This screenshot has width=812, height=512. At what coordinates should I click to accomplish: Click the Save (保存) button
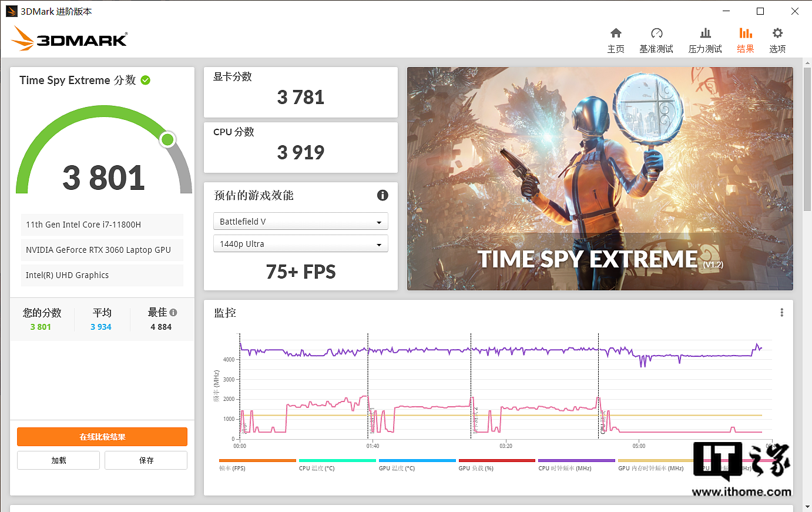[x=146, y=460]
